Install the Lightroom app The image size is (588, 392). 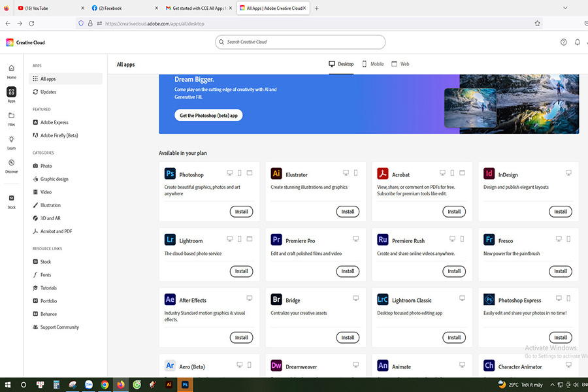pos(241,271)
